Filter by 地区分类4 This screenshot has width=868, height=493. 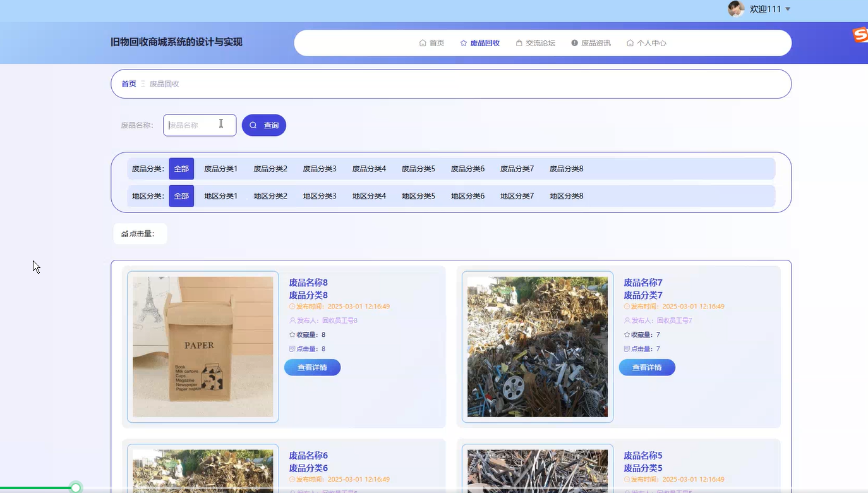point(369,196)
